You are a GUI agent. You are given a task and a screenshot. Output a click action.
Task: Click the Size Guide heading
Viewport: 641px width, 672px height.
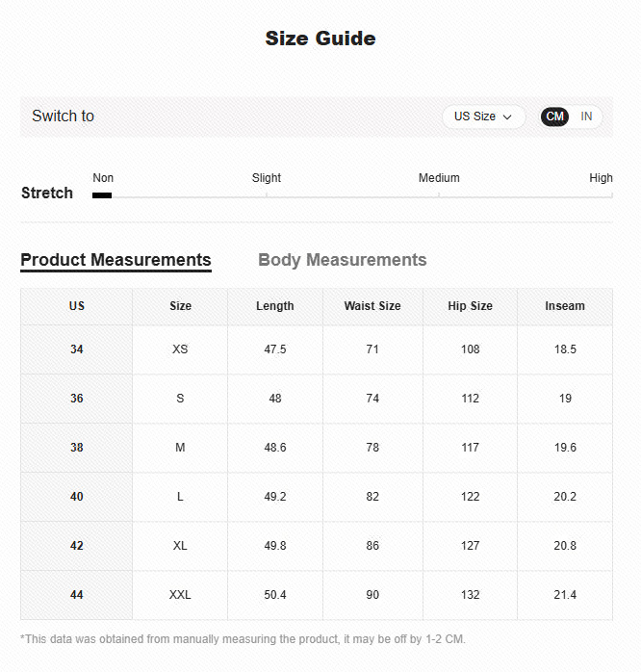(x=320, y=39)
